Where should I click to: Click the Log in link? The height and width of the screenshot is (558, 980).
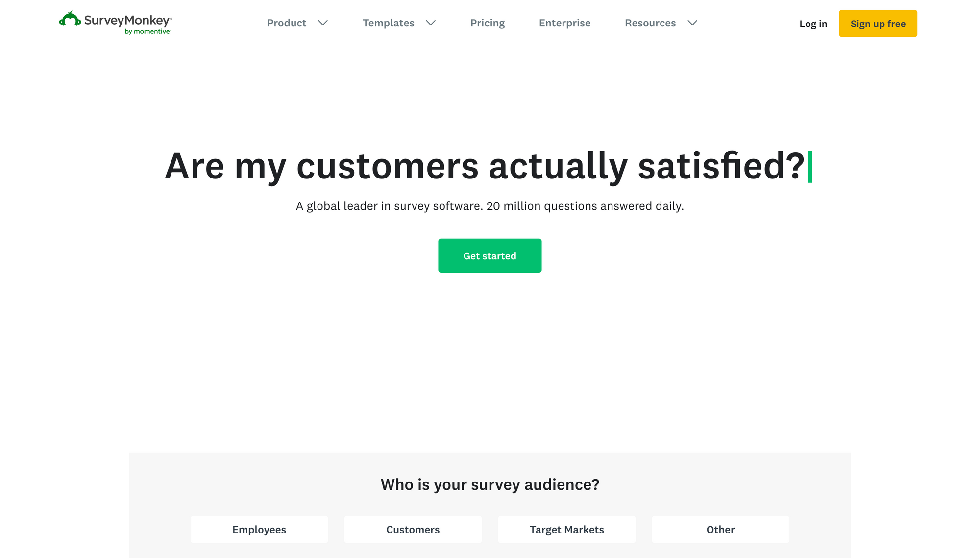click(x=813, y=24)
